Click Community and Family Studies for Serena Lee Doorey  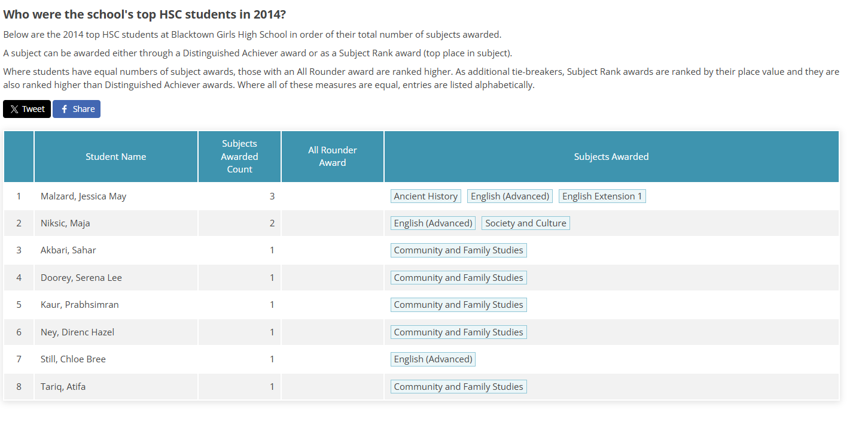[459, 278]
